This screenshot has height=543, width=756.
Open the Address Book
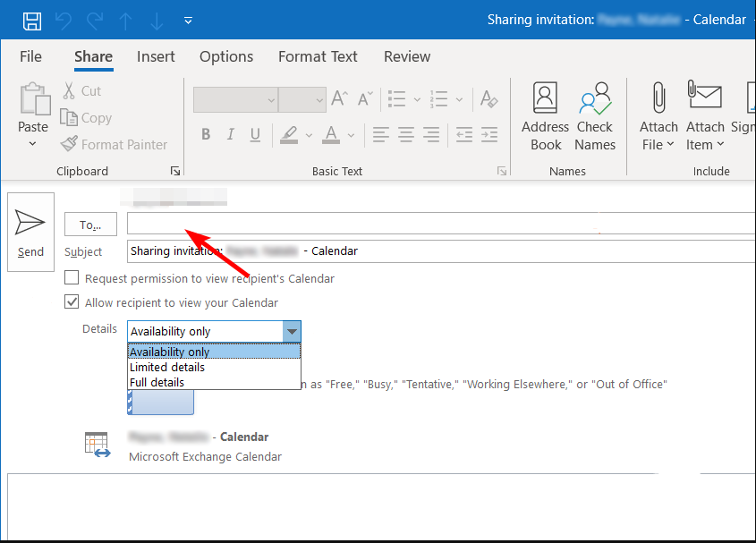pyautogui.click(x=545, y=116)
